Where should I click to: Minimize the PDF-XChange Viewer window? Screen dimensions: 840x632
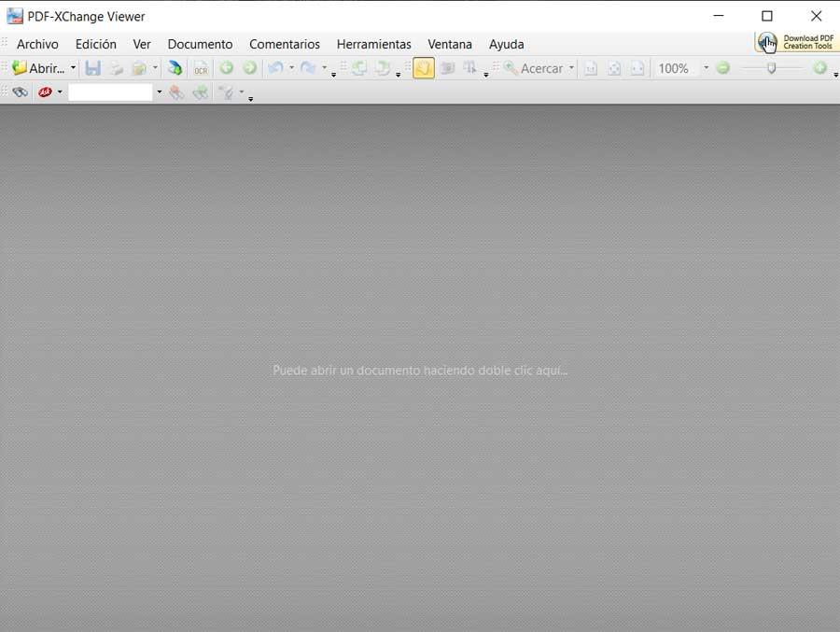tap(719, 16)
